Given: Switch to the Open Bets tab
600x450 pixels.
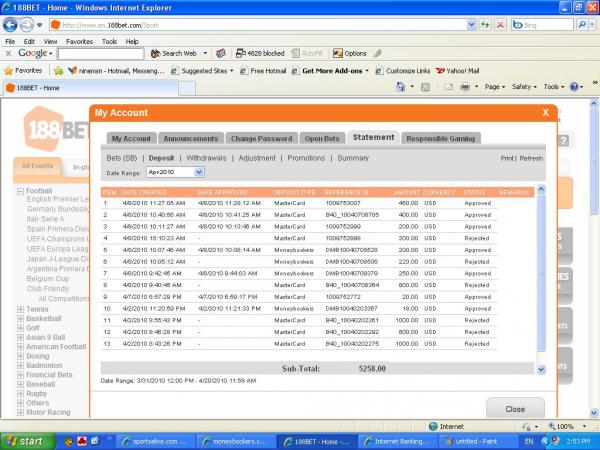Looking at the screenshot, I should pos(322,138).
